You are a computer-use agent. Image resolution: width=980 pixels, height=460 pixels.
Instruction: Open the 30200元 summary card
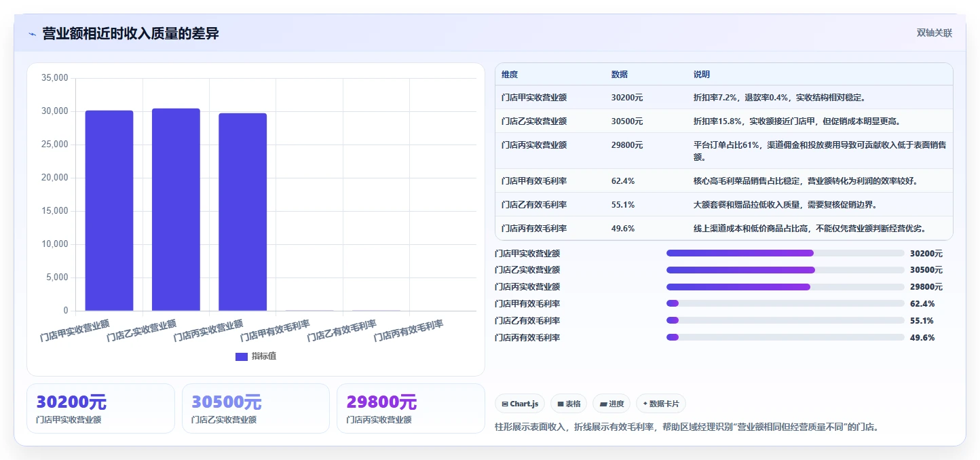click(100, 408)
